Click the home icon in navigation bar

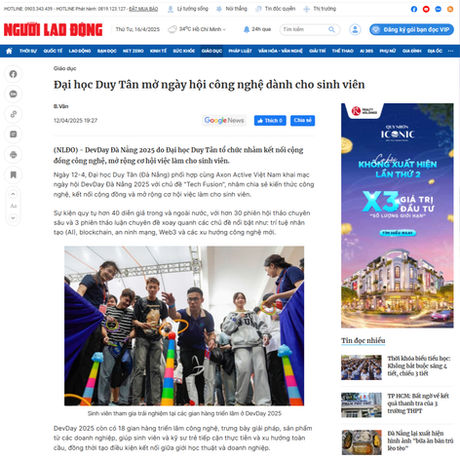coord(9,51)
